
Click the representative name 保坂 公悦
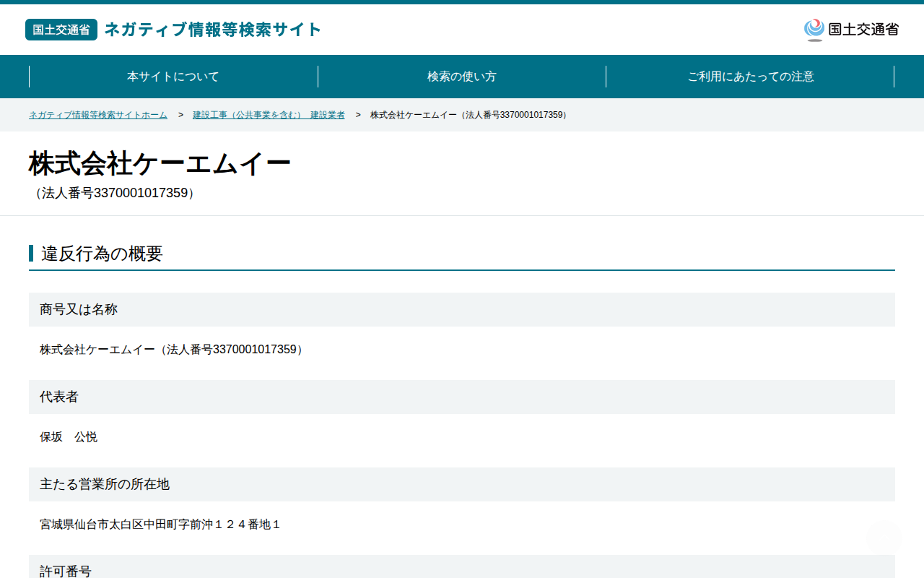point(69,437)
